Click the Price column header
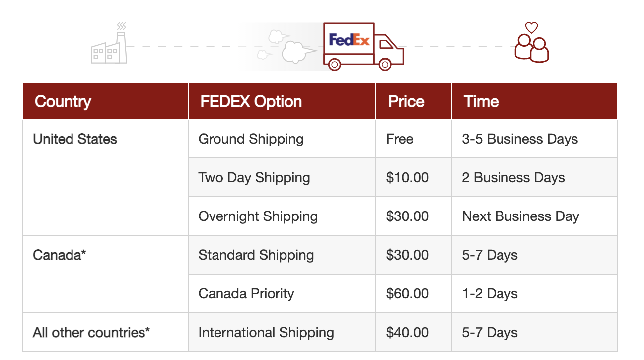The width and height of the screenshot is (644, 360). click(x=414, y=101)
